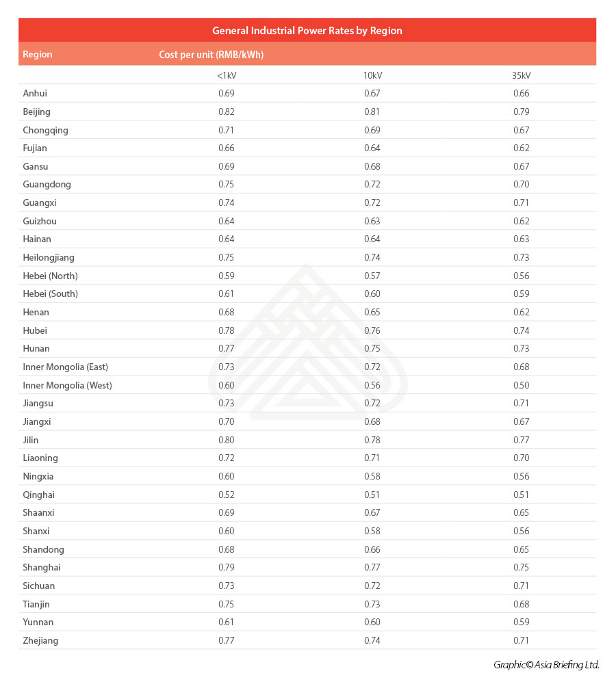The width and height of the screenshot is (616, 682).
Task: Select the 'Heilongjiang' region name
Action: [x=49, y=257]
